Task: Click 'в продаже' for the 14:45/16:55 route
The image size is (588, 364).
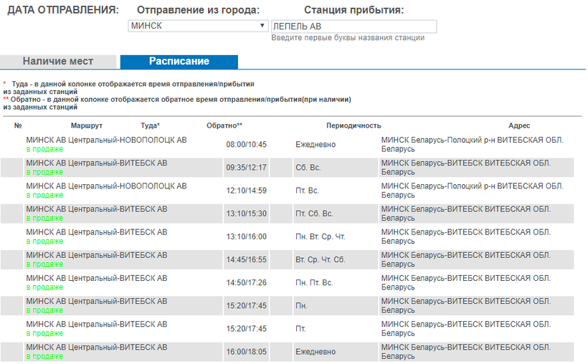Action: tap(44, 264)
